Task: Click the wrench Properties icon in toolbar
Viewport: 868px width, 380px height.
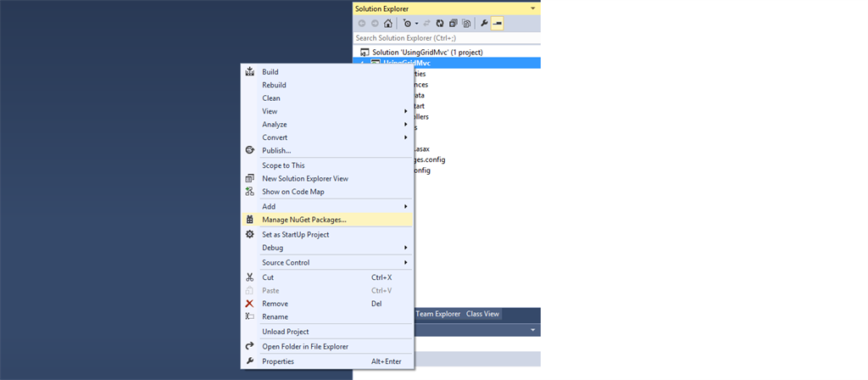Action: click(484, 23)
